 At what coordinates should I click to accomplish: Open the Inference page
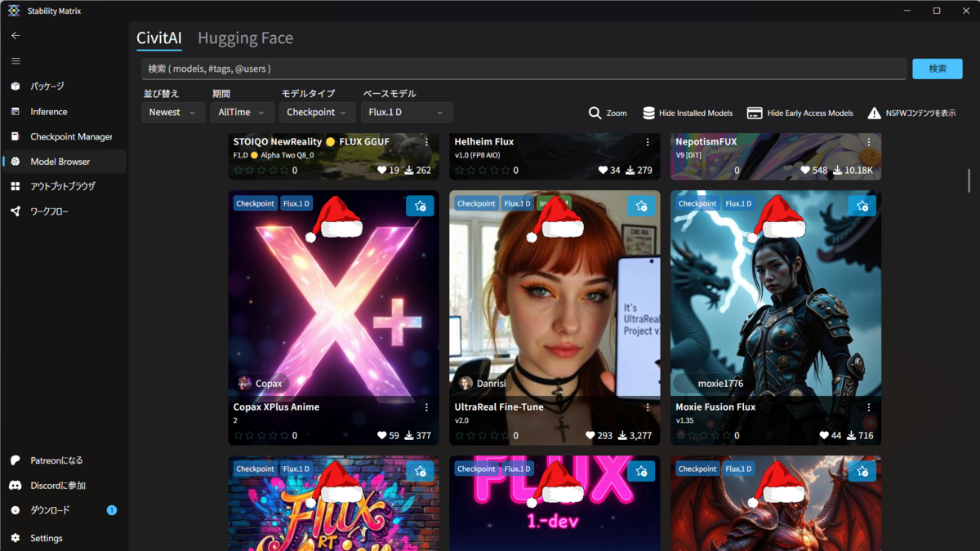point(64,111)
